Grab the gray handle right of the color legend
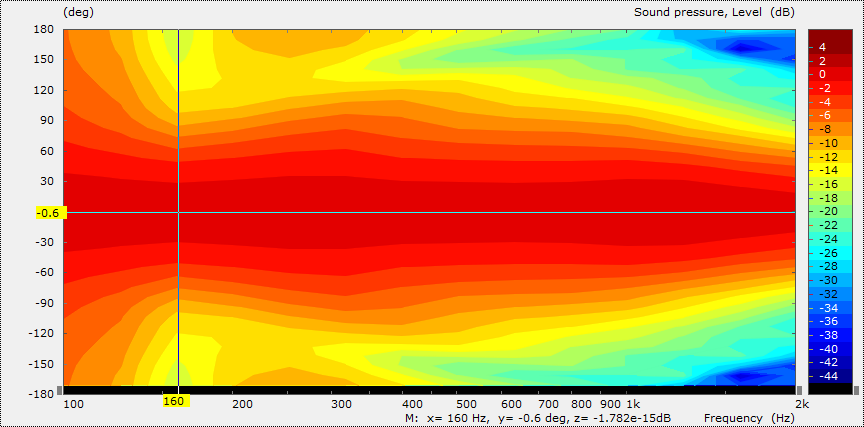Screen dimensions: 864x427 [x=856, y=390]
